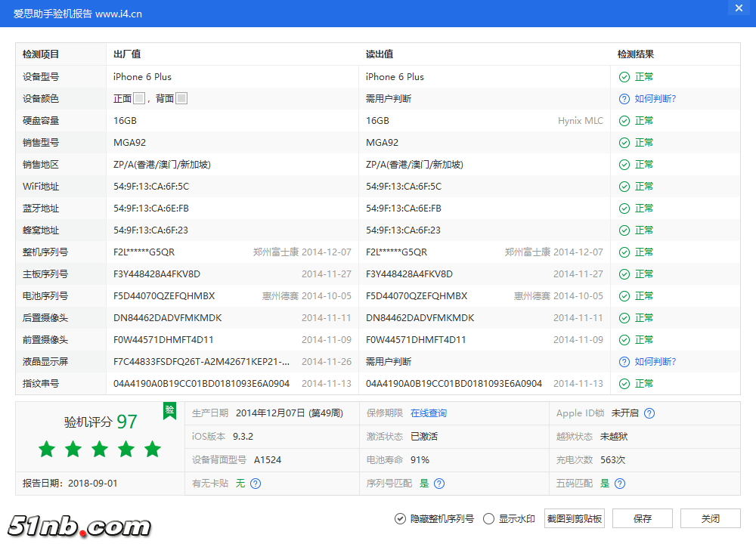Click the question mark next to 五码匹配

(619, 483)
